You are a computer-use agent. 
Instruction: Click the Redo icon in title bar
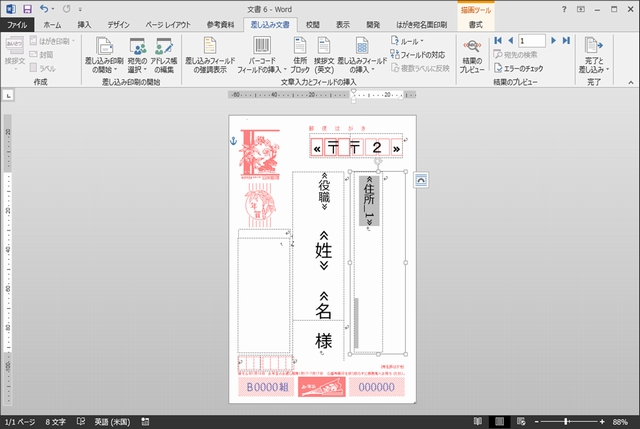(66, 9)
